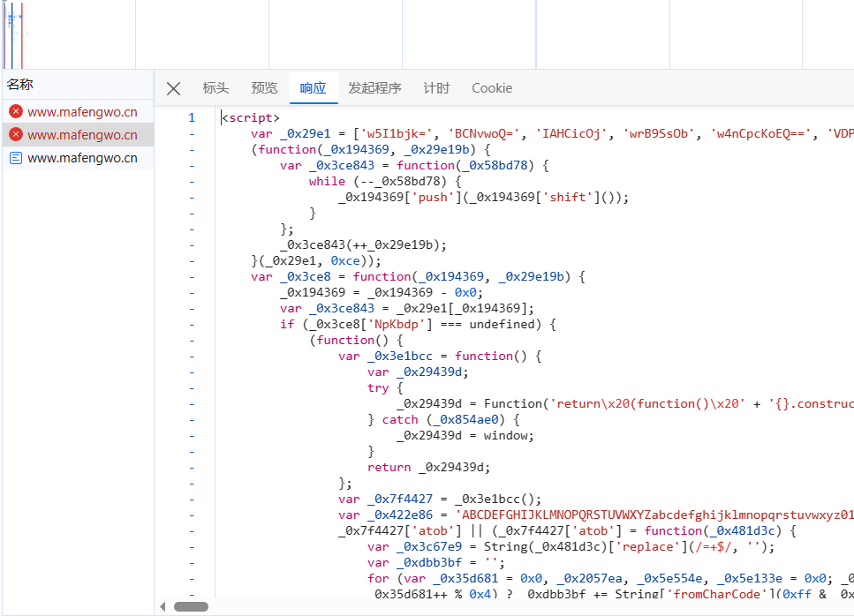Click the var _0x3c67e9 = String line
This screenshot has width=854, height=616.
[x=571, y=547]
